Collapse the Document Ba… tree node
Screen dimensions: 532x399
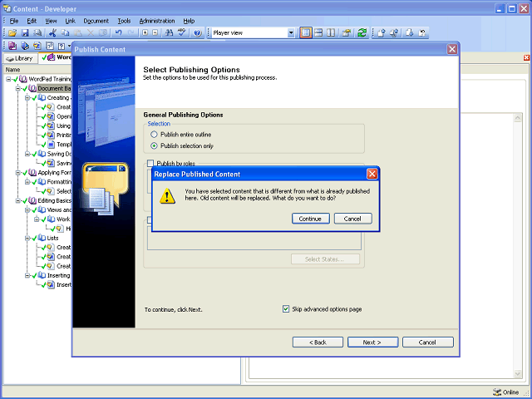coord(18,89)
